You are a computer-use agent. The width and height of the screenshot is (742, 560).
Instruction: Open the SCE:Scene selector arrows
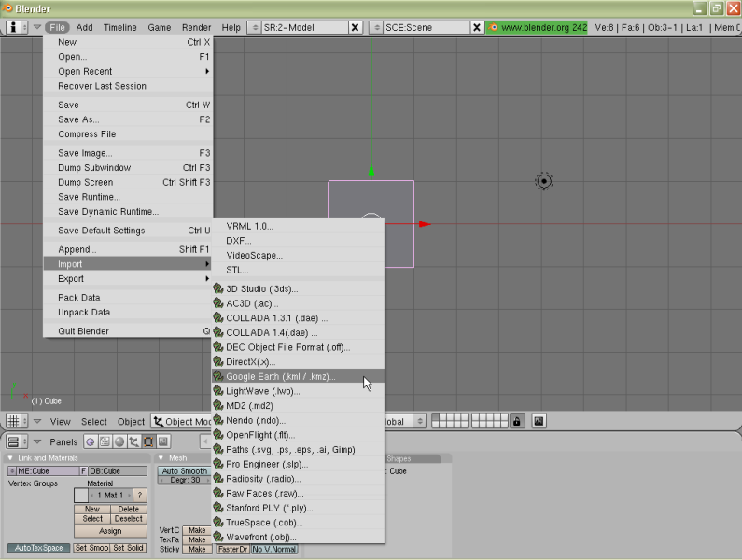pos(377,27)
